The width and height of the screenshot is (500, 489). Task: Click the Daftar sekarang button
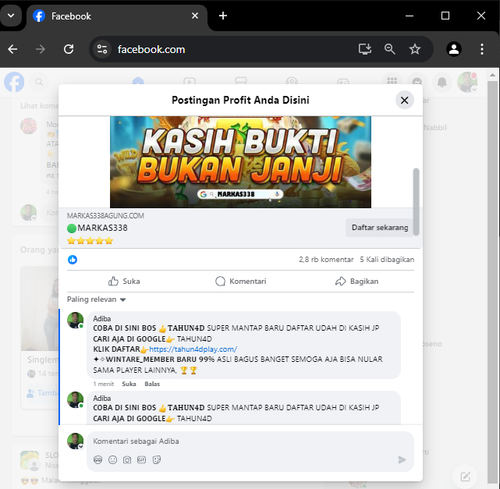tap(380, 228)
